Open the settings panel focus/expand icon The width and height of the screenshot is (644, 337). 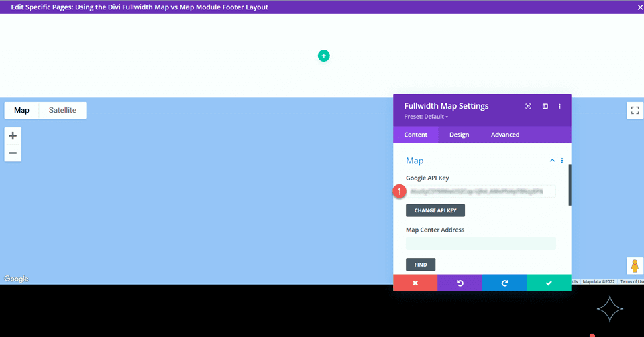(528, 106)
